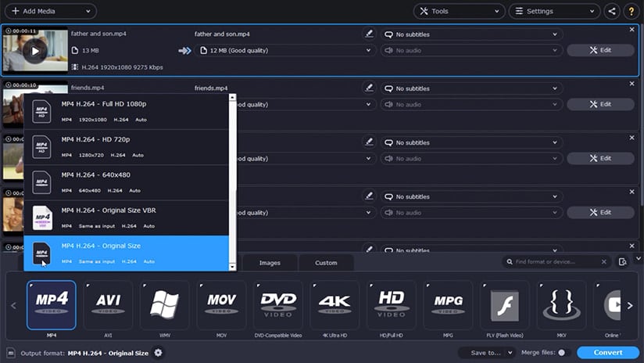The width and height of the screenshot is (644, 363).
Task: Choose the 4K Ultra HD format
Action: 335,305
